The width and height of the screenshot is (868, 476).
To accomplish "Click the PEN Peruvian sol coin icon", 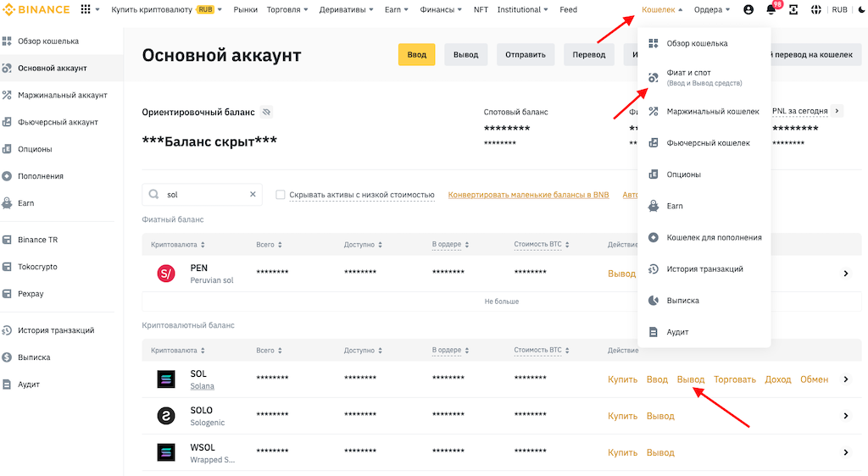I will (x=166, y=273).
